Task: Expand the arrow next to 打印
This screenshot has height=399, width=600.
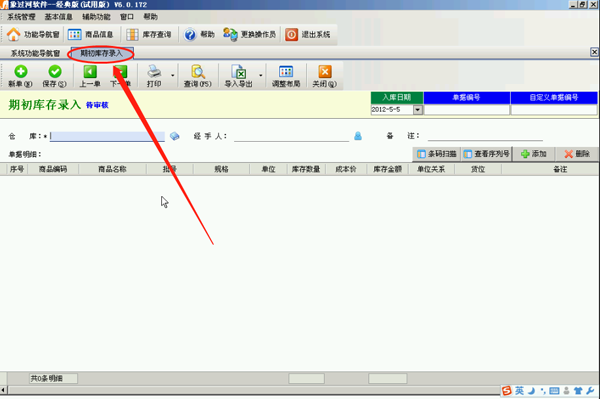Action: tap(173, 75)
